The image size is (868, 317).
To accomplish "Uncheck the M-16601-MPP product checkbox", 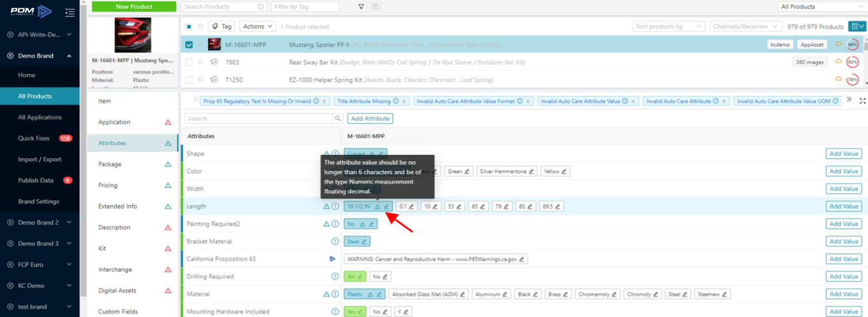I will point(189,44).
